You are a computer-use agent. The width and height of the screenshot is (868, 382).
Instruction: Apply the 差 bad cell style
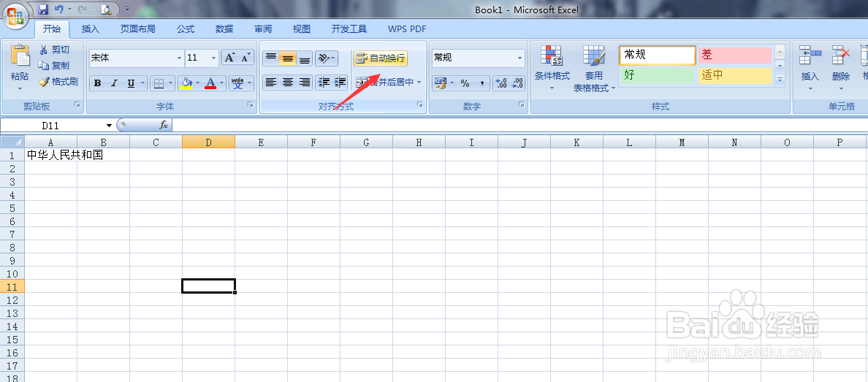[x=735, y=55]
